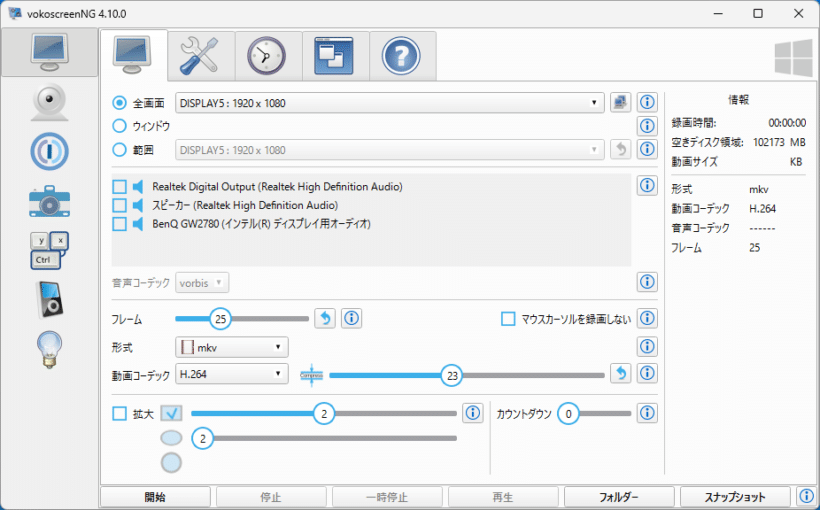Show info for the カウントダウン setting

(x=647, y=413)
